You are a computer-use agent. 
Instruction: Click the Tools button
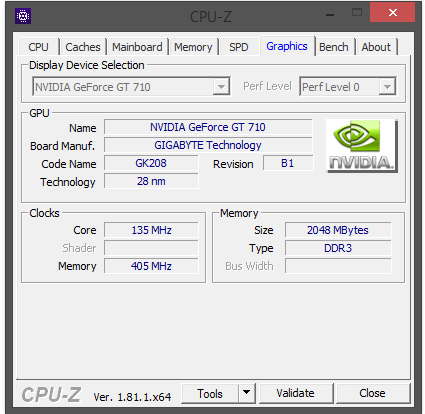210,394
